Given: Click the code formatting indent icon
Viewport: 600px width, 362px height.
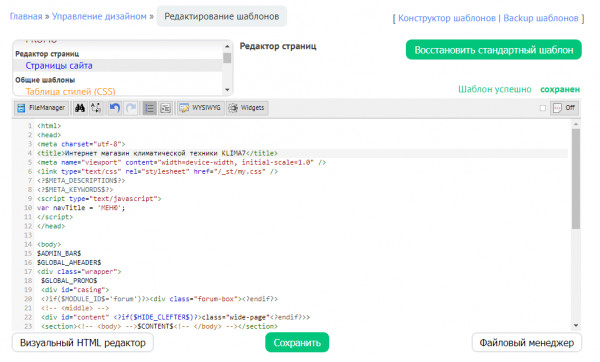Looking at the screenshot, I should [165, 108].
